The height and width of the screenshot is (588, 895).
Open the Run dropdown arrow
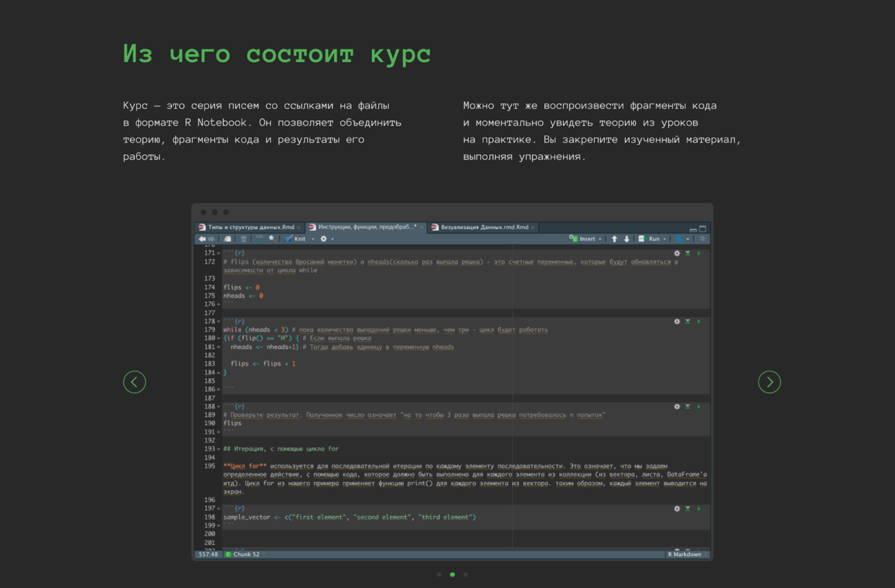click(665, 239)
